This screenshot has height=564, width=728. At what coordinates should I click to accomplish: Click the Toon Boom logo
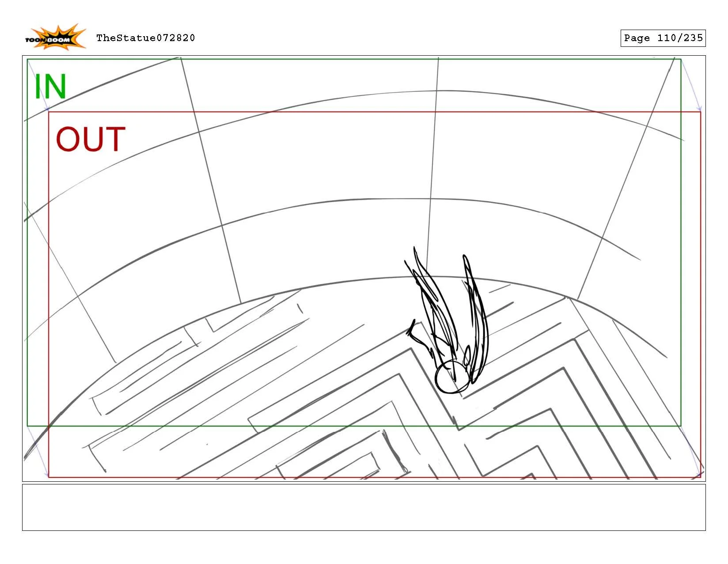[x=55, y=37]
